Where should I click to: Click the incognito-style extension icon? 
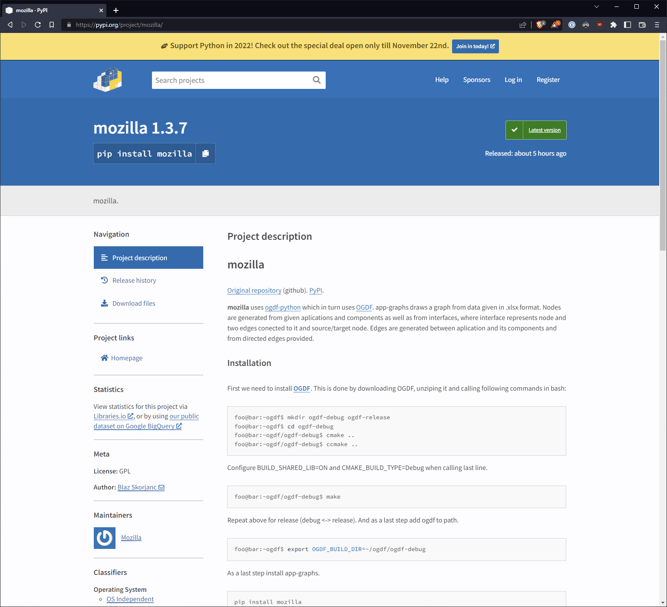point(586,25)
